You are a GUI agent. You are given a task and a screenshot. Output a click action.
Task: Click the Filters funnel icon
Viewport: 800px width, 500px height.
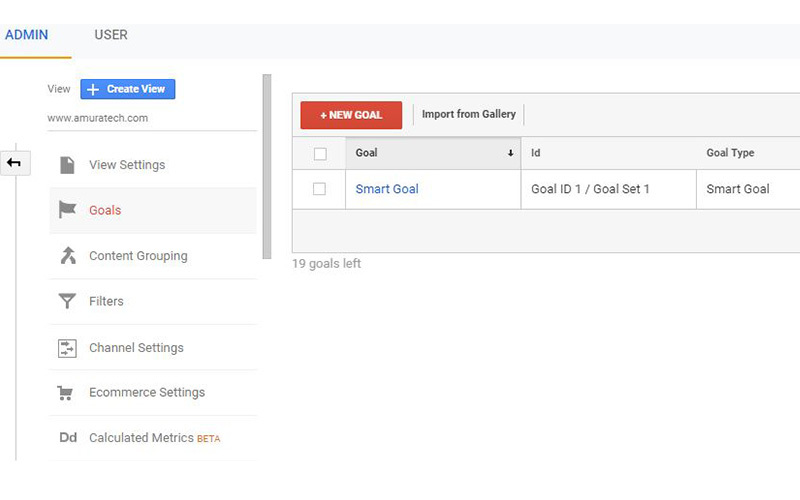point(67,301)
